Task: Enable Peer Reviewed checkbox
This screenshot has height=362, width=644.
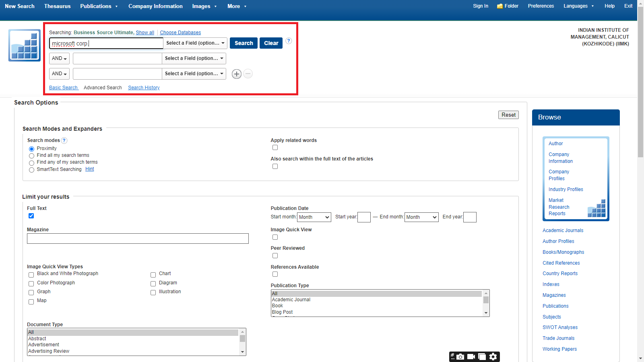Action: tap(275, 256)
